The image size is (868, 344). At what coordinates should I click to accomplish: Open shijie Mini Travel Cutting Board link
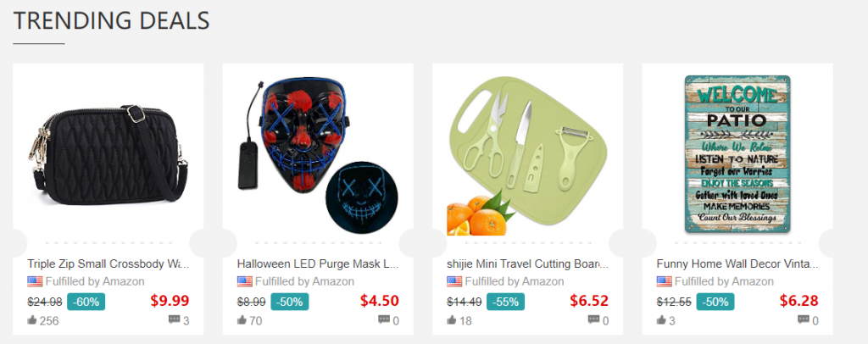(x=528, y=264)
